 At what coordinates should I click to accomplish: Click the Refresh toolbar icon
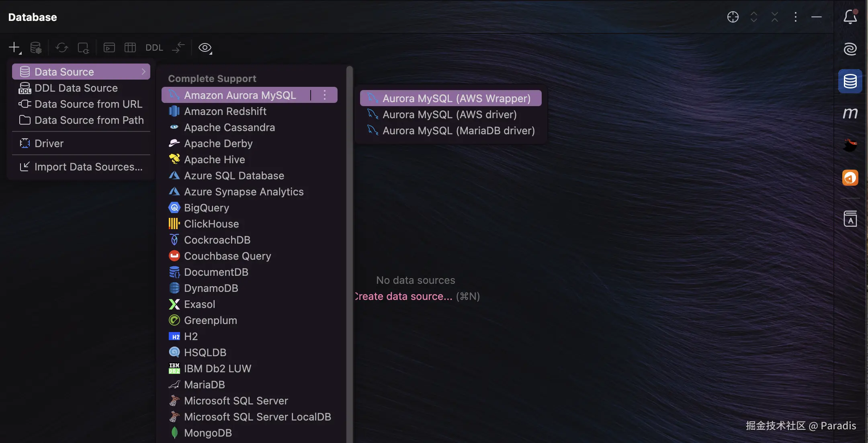point(61,47)
